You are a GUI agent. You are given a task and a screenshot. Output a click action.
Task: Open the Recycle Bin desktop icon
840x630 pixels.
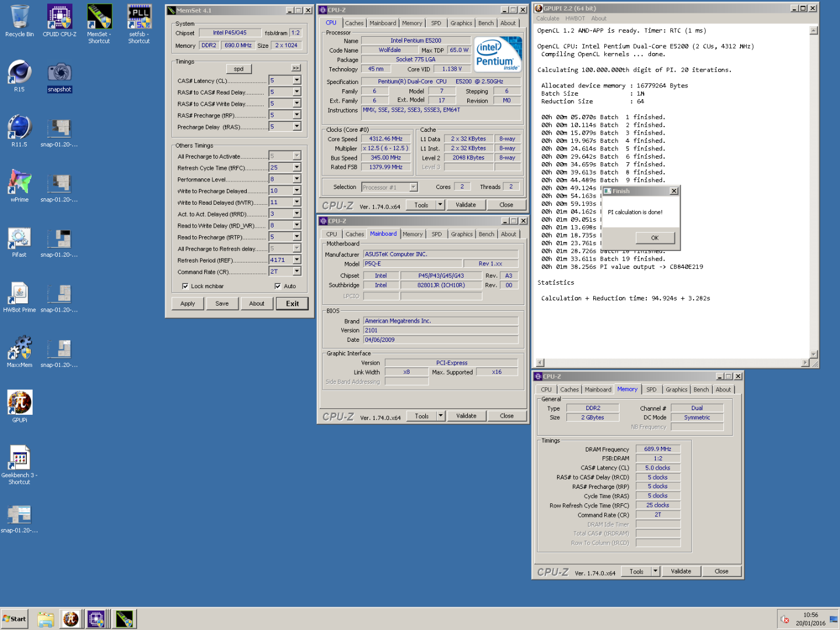(19, 20)
